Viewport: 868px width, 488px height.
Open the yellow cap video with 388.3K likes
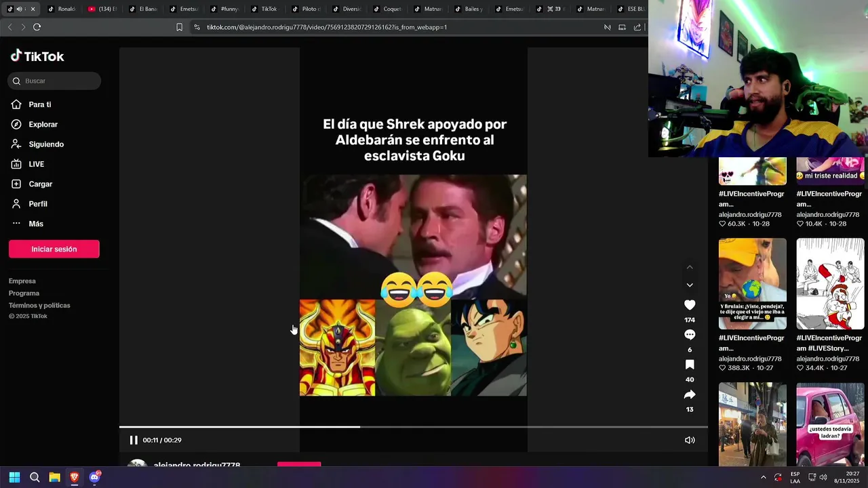click(x=753, y=283)
